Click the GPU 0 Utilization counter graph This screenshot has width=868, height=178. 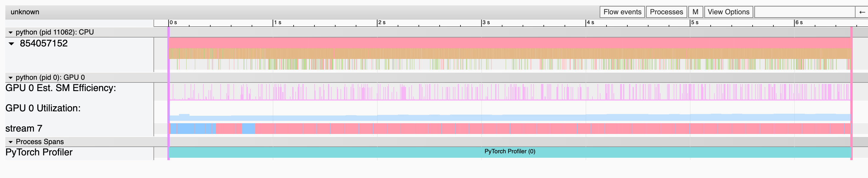point(510,117)
